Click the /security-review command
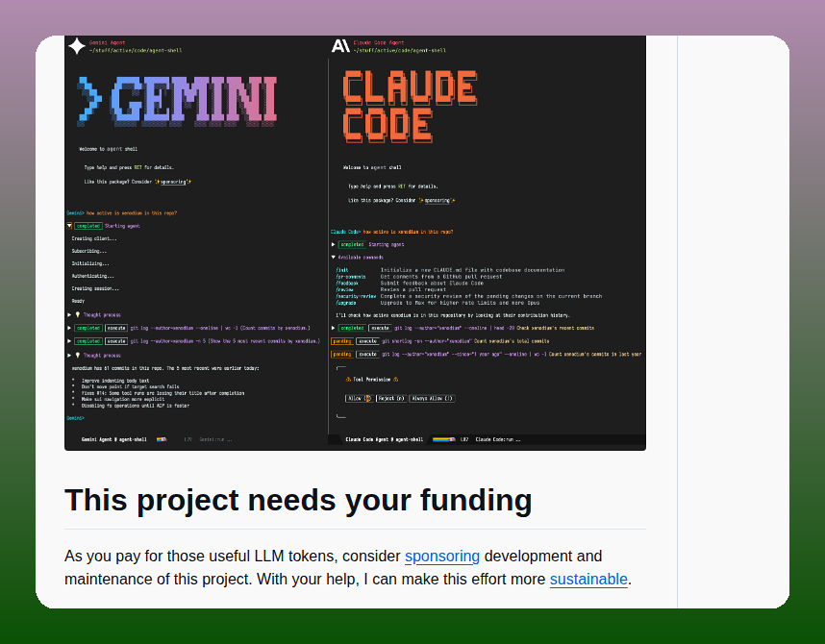The width and height of the screenshot is (825, 644). (x=356, y=296)
